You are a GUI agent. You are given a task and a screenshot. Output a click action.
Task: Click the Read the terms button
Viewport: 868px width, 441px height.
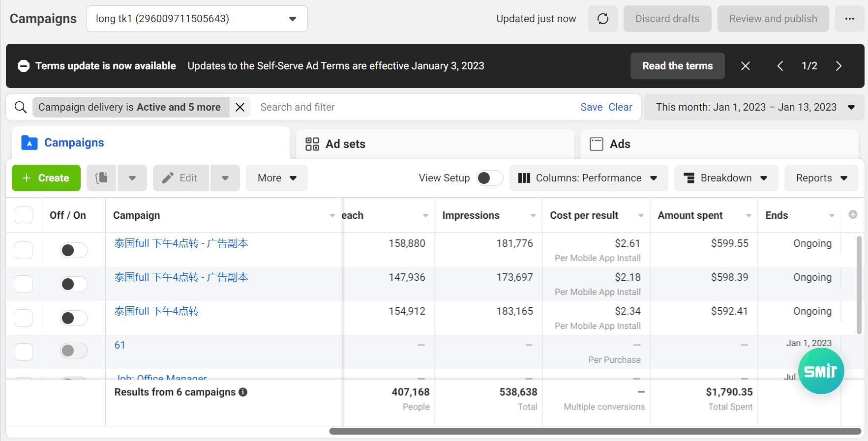point(677,66)
